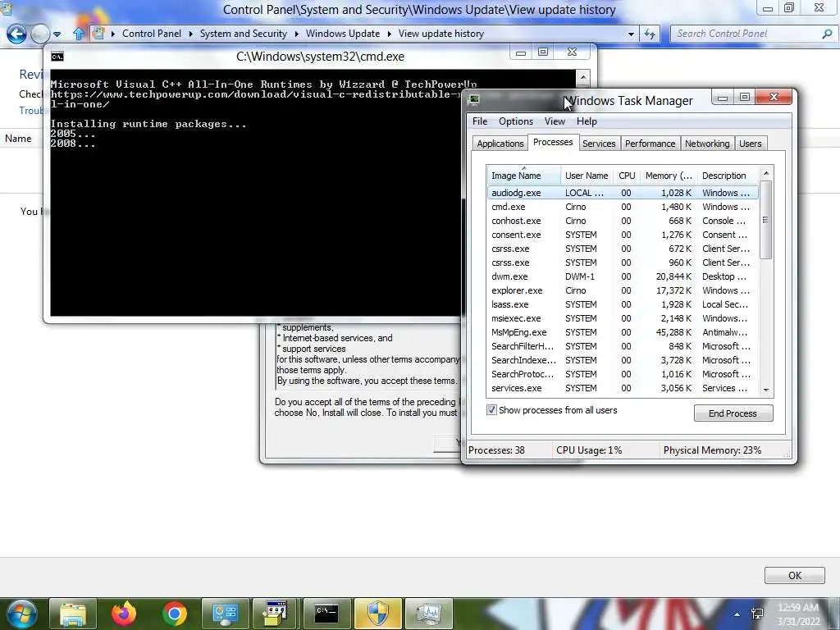840x630 pixels.
Task: Click the address bar refresh button
Action: point(650,34)
